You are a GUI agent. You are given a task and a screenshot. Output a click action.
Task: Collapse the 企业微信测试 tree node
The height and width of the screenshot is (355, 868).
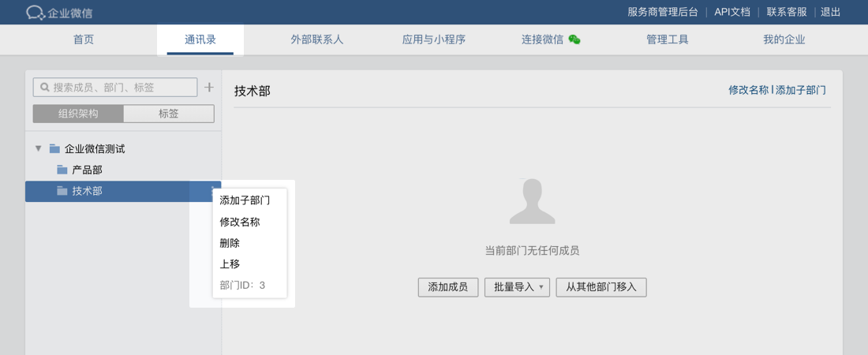[38, 148]
